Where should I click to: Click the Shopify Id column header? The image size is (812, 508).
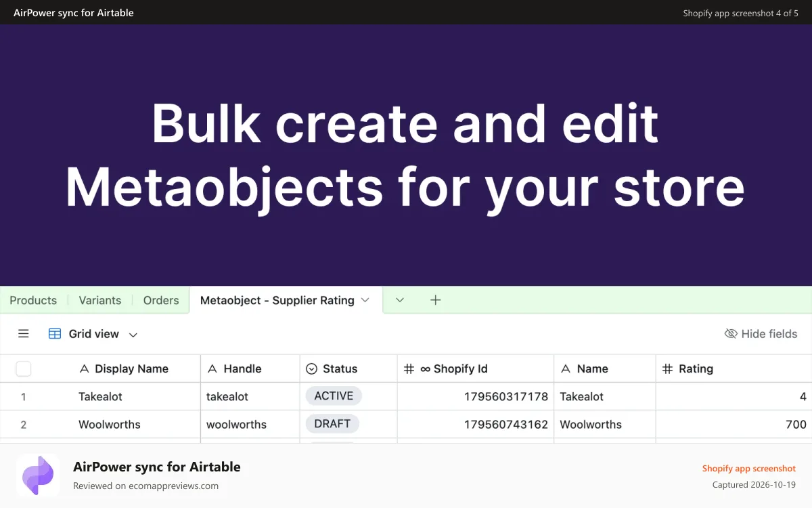476,369
